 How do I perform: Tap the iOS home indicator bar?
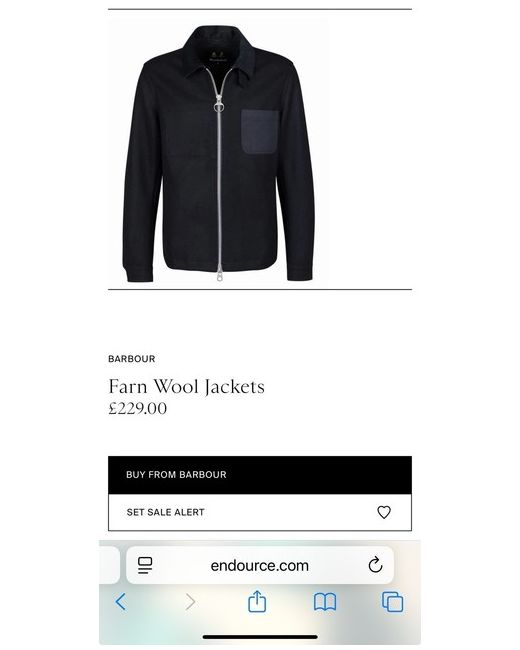tap(260, 637)
